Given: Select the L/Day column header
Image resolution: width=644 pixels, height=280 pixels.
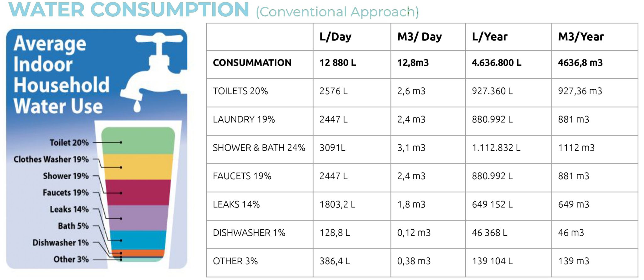Looking at the screenshot, I should tap(335, 37).
